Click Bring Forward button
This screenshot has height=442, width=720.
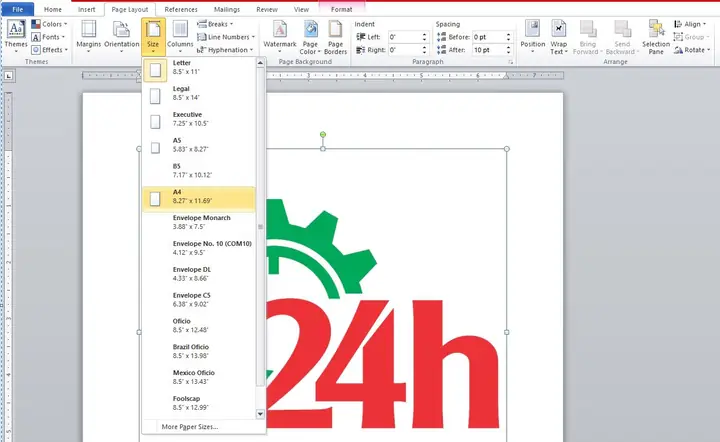click(587, 38)
